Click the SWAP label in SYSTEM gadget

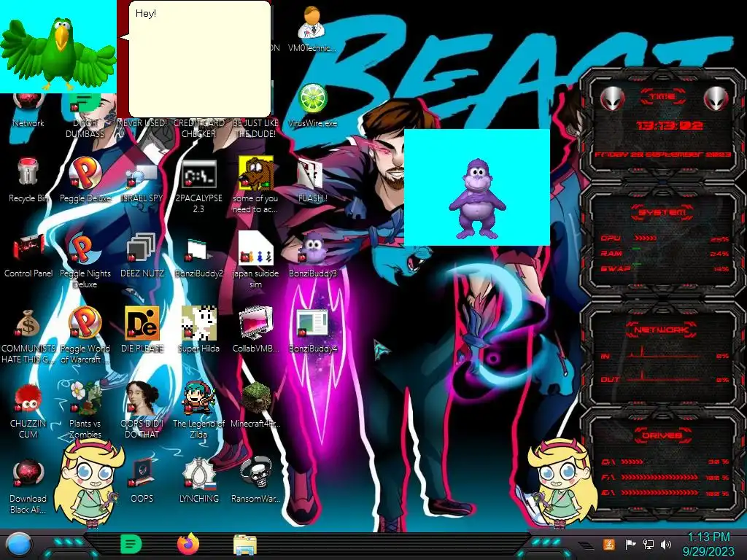615,268
